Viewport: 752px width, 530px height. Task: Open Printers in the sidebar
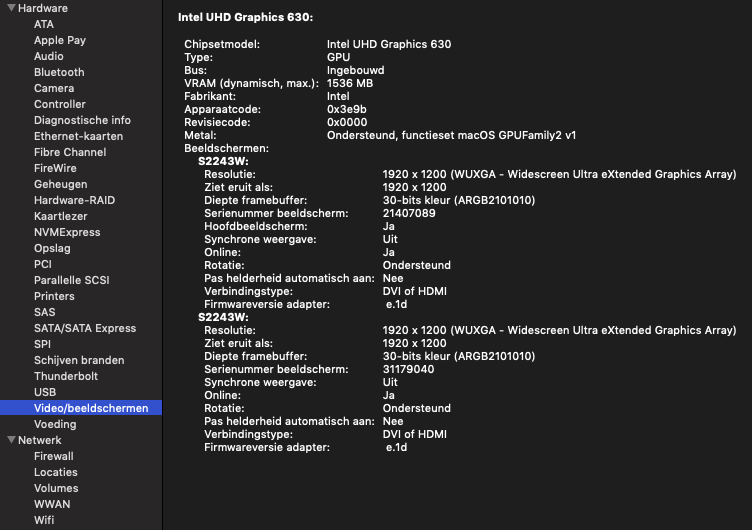(x=54, y=296)
